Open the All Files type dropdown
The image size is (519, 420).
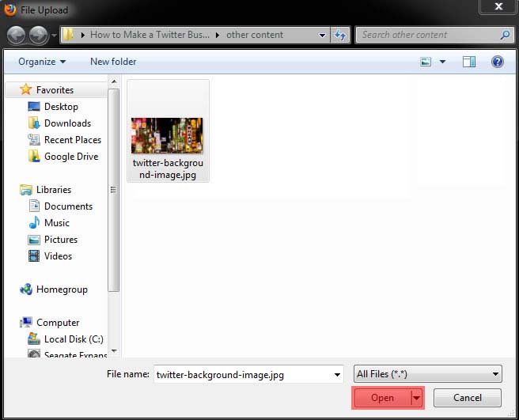pyautogui.click(x=427, y=374)
